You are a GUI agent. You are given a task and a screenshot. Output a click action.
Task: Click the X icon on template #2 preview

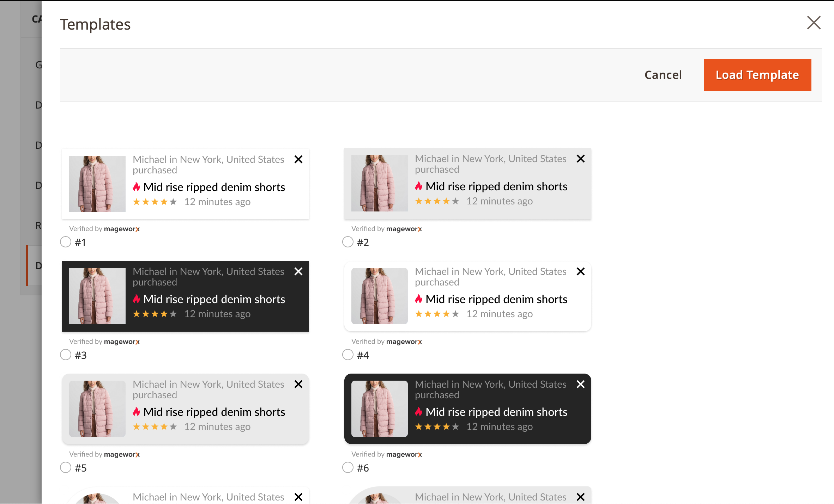point(581,159)
